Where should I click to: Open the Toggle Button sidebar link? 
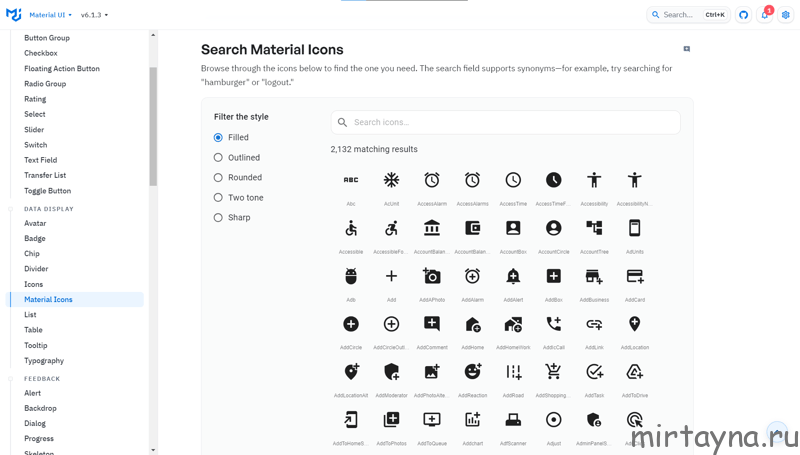[47, 191]
